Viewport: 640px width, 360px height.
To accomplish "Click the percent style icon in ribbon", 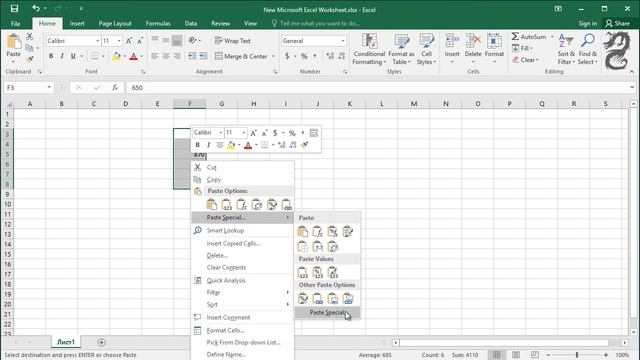I will tap(304, 56).
